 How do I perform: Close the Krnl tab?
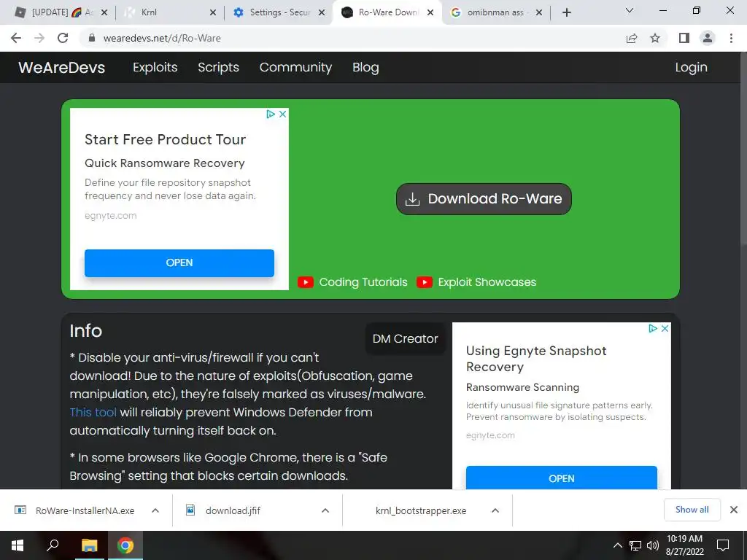coord(213,12)
